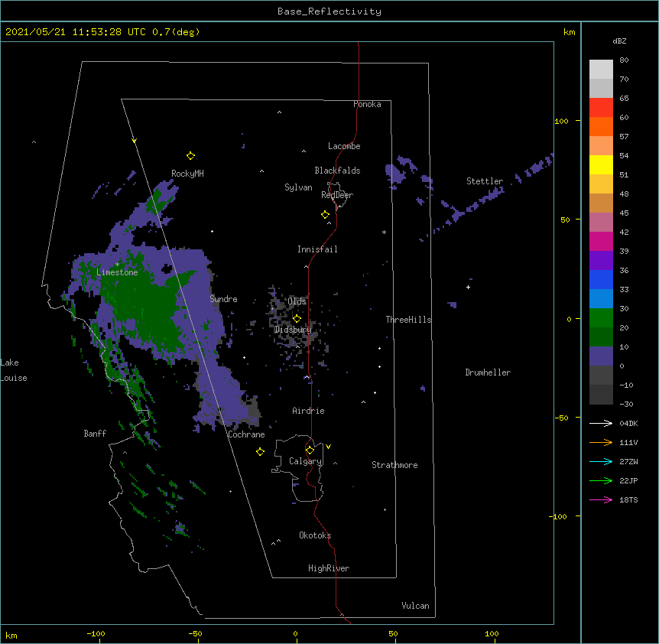
Task: Click the Didsbury label
Action: [293, 330]
